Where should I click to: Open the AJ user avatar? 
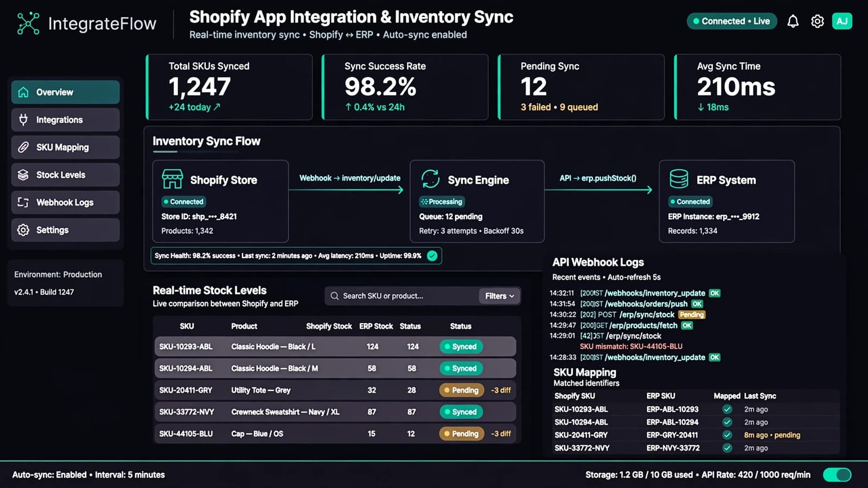(x=842, y=21)
